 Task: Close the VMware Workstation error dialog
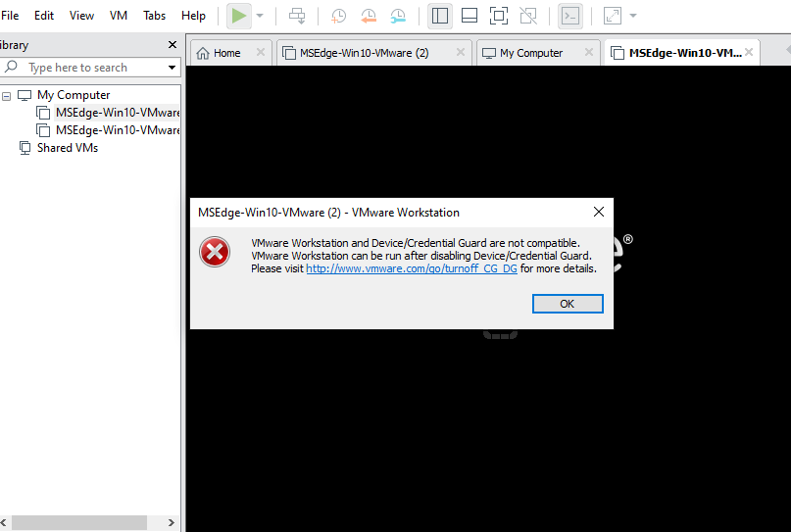[x=599, y=212]
